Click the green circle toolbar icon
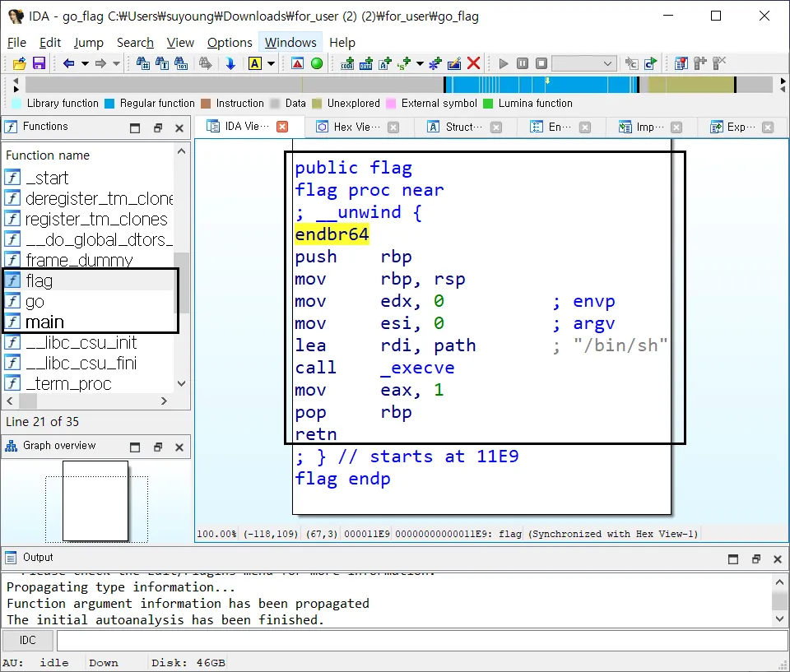This screenshot has width=790, height=672. click(316, 63)
